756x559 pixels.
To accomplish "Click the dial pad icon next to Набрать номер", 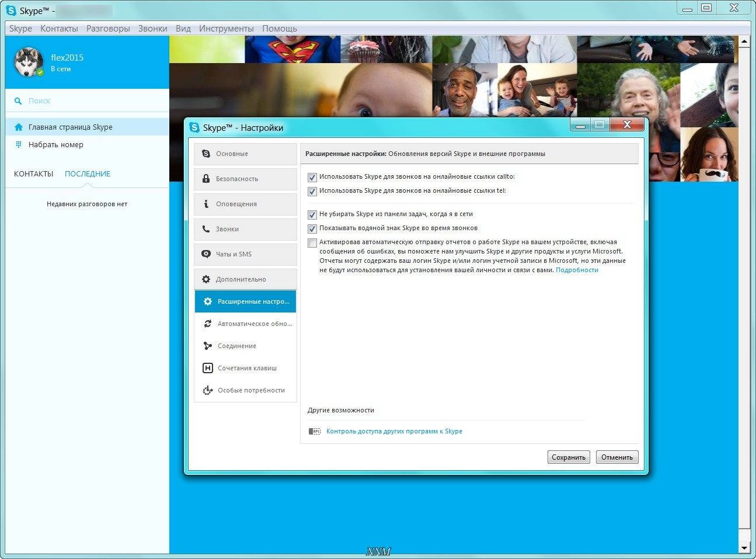I will point(19,144).
